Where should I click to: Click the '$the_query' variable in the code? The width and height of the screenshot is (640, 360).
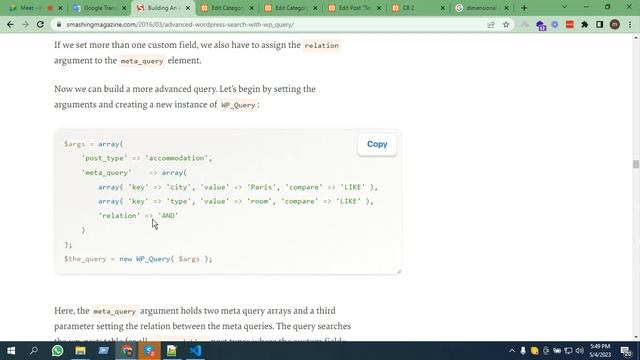tap(85, 259)
